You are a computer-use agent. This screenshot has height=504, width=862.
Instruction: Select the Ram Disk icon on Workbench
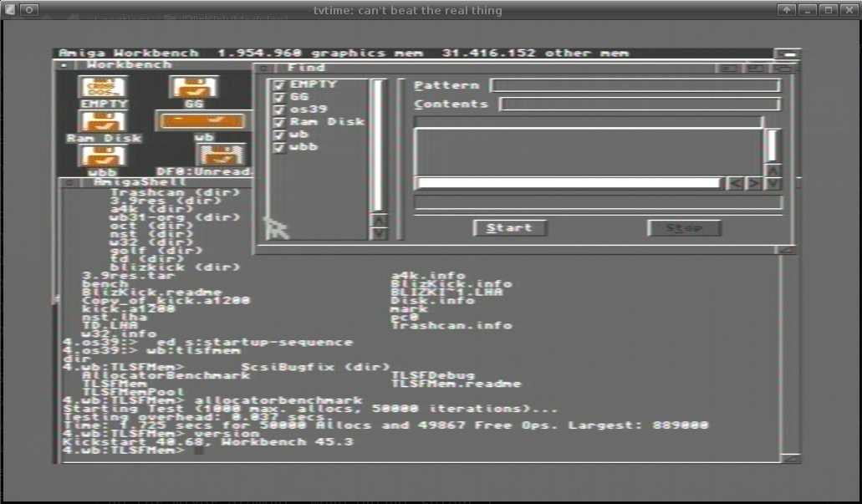coord(103,121)
